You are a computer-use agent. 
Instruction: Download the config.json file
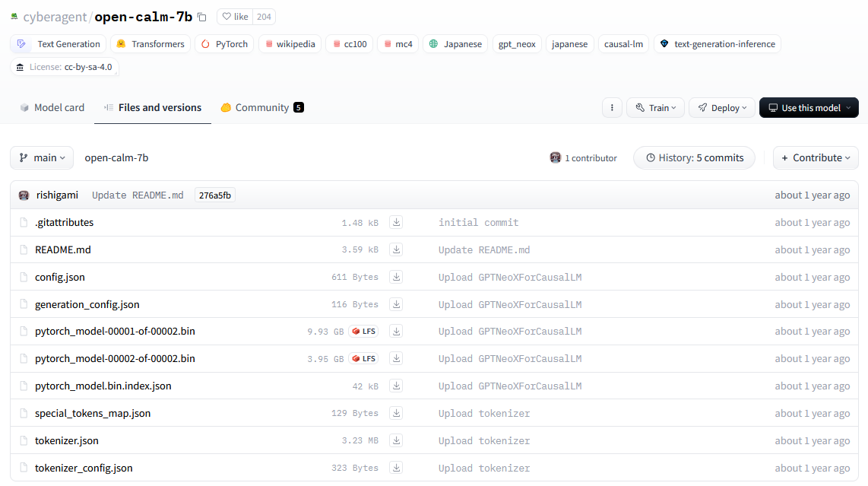point(396,277)
